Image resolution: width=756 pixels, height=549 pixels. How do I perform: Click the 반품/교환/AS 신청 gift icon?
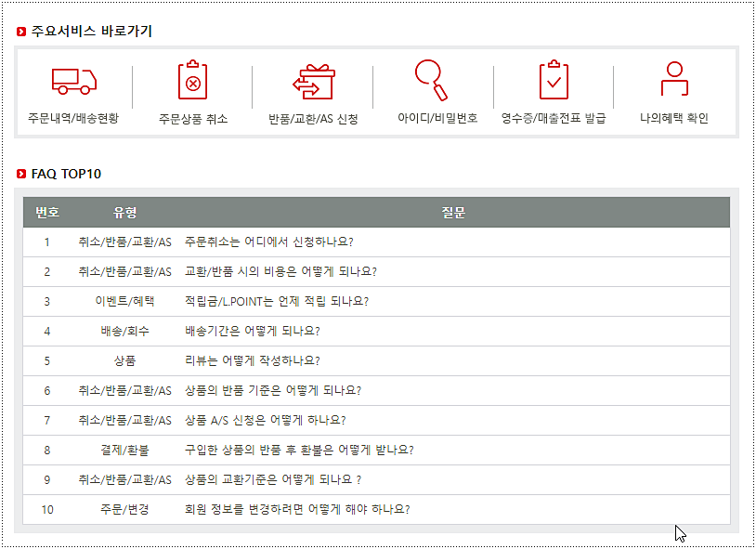(x=315, y=84)
